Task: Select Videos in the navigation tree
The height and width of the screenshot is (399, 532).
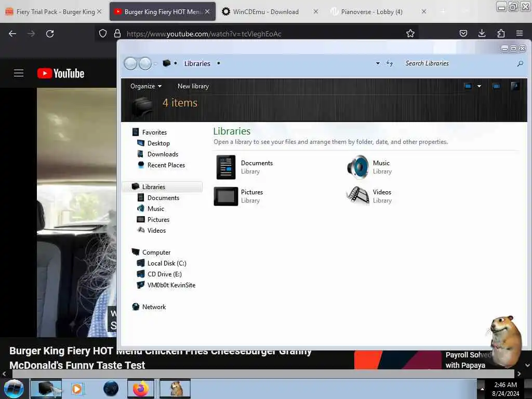Action: pyautogui.click(x=151, y=230)
